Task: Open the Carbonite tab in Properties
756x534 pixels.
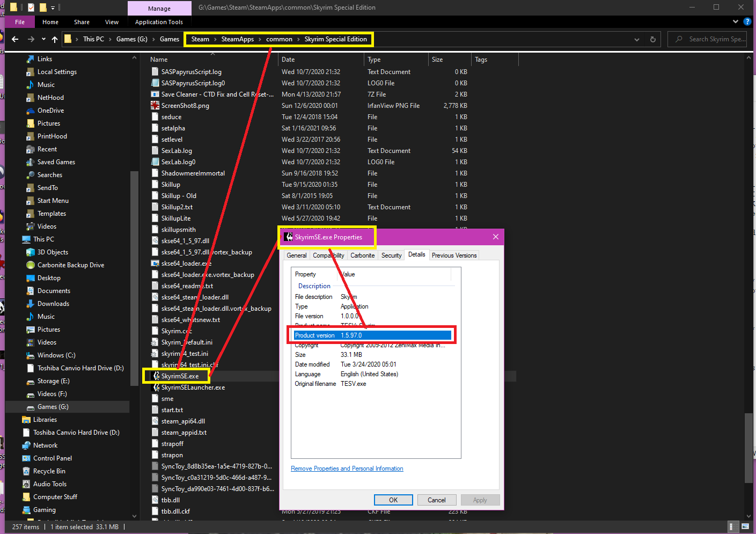Action: pos(363,255)
